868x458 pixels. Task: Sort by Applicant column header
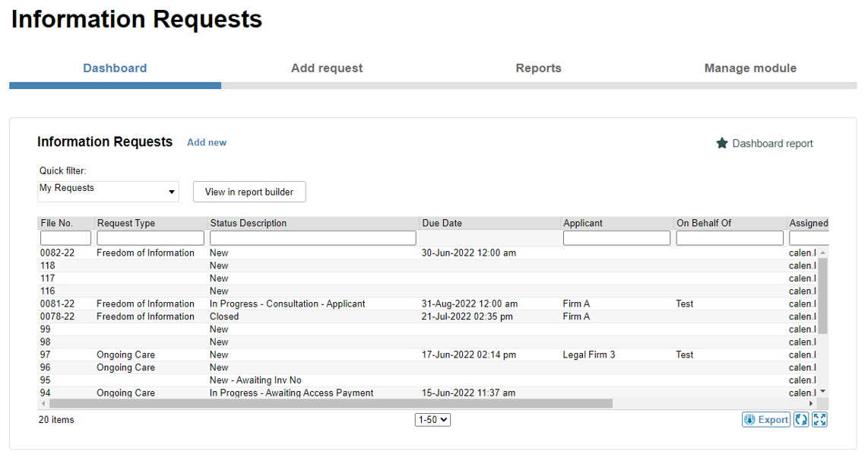[582, 223]
